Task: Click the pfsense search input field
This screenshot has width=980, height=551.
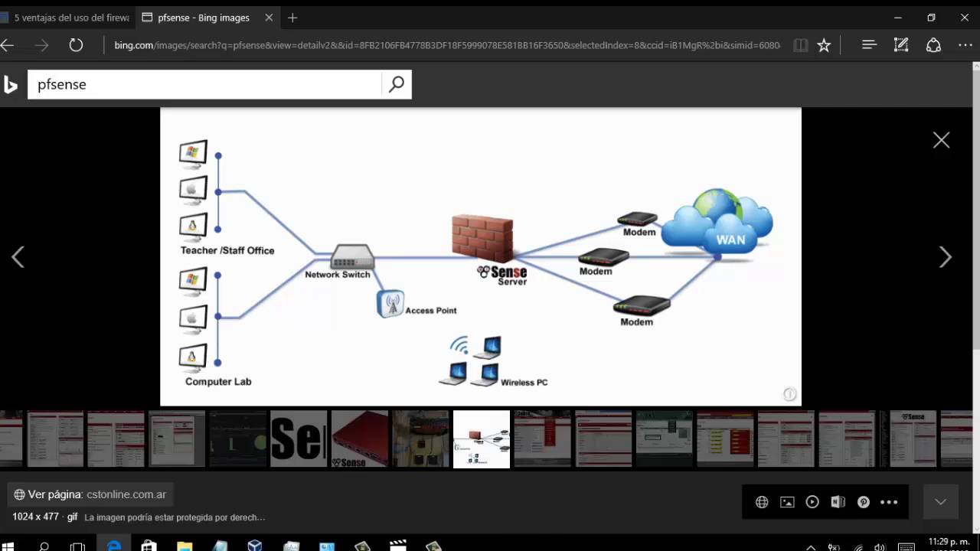Action: (204, 85)
